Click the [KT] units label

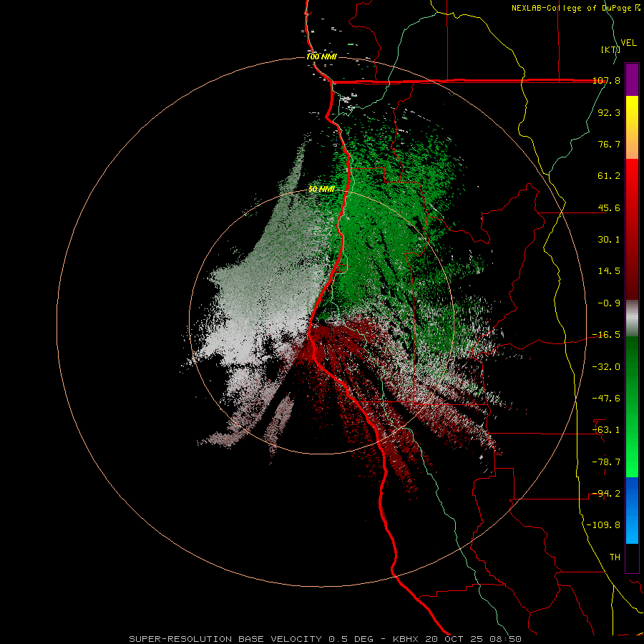[611, 49]
